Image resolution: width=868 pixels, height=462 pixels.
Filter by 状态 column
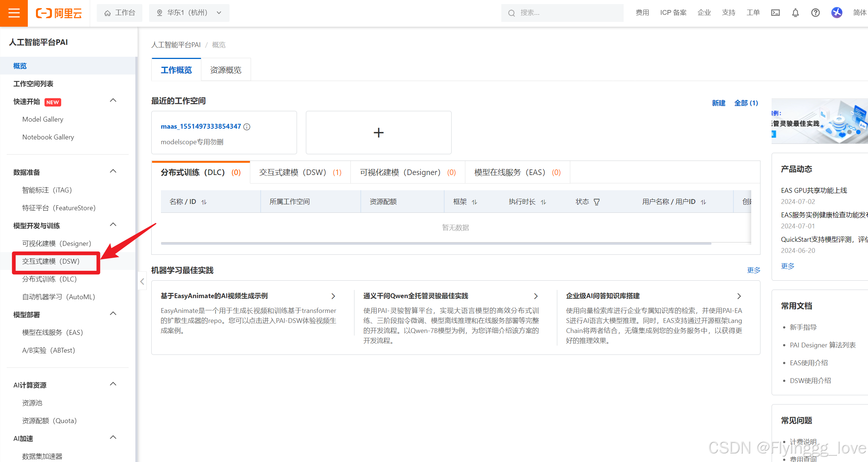click(597, 202)
